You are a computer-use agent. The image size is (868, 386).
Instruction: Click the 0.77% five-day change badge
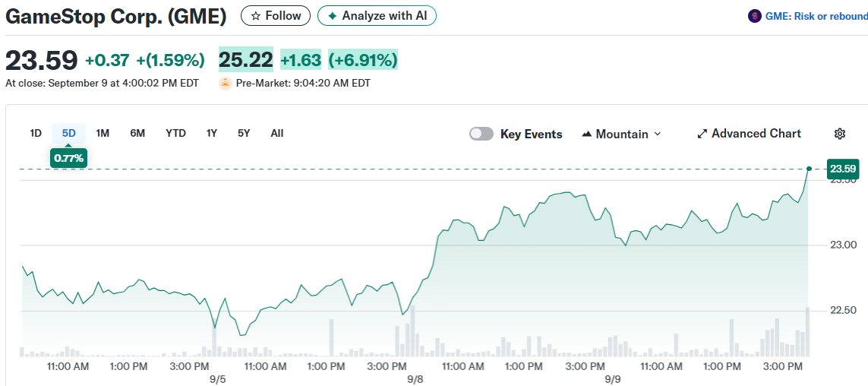coord(69,158)
